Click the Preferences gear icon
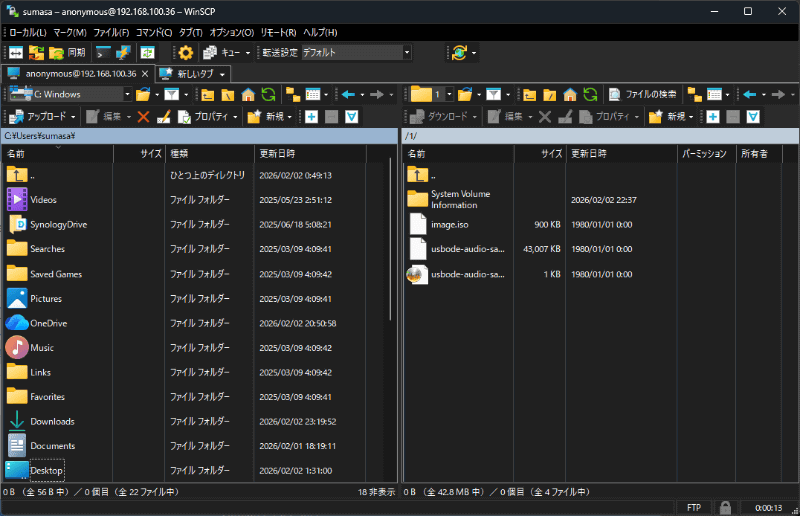This screenshot has width=800, height=516. click(x=186, y=53)
